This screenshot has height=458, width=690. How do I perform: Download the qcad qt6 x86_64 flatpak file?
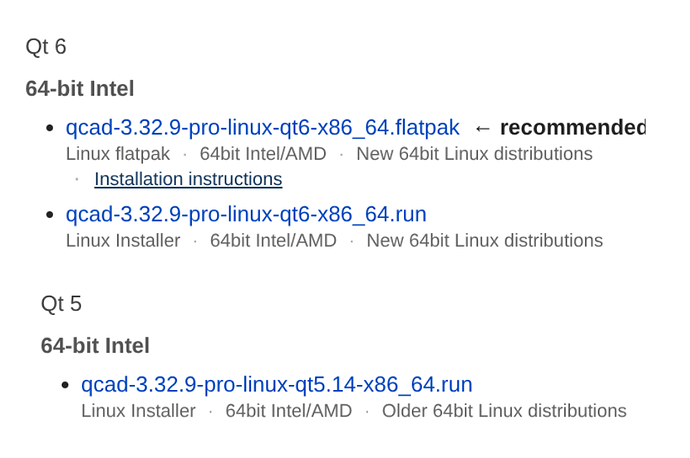(x=263, y=128)
